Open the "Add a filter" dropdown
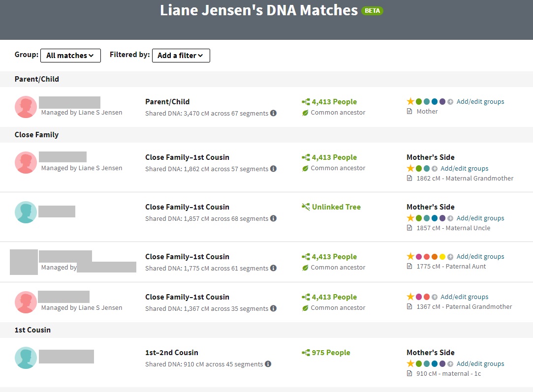The height and width of the screenshot is (392, 533). [x=181, y=56]
